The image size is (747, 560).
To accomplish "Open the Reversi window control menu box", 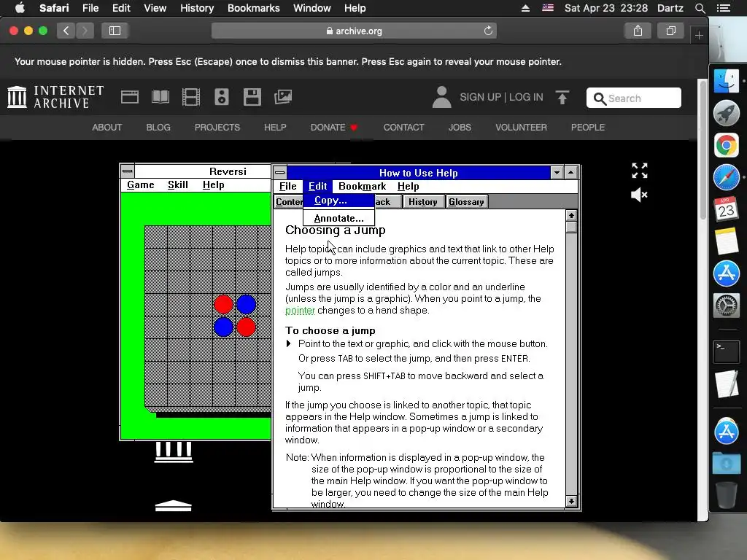I will (128, 171).
